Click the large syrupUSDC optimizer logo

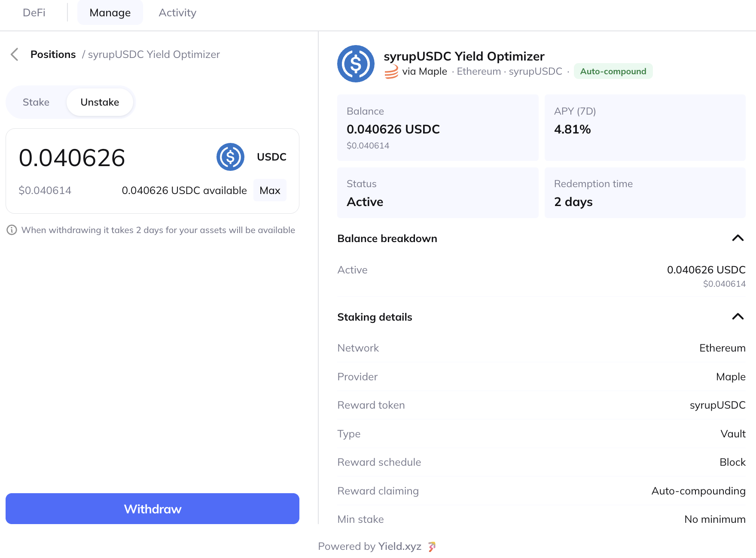tap(356, 64)
